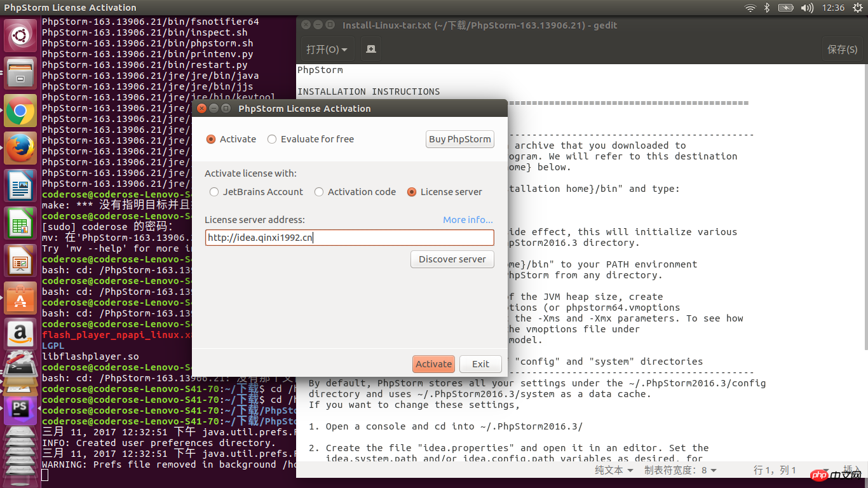This screenshot has height=488, width=868.
Task: Click 'PhpStorm' first line in gedit document
Action: pos(320,70)
